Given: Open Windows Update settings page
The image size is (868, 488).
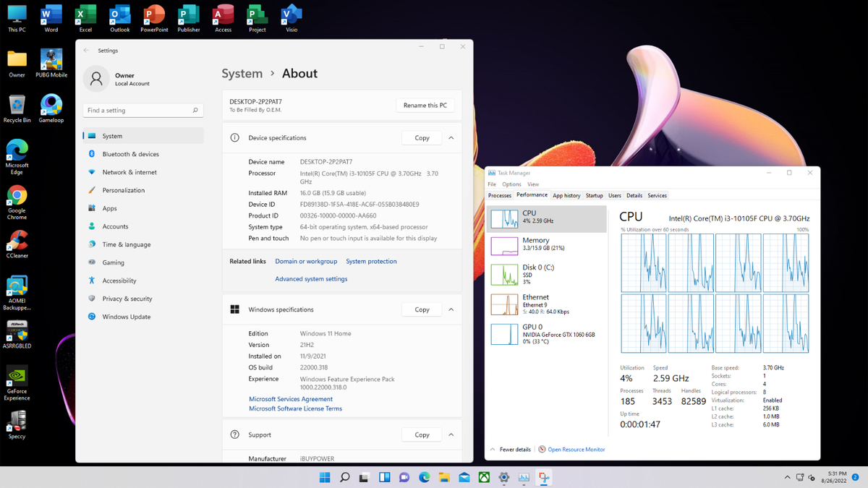Looking at the screenshot, I should click(126, 317).
